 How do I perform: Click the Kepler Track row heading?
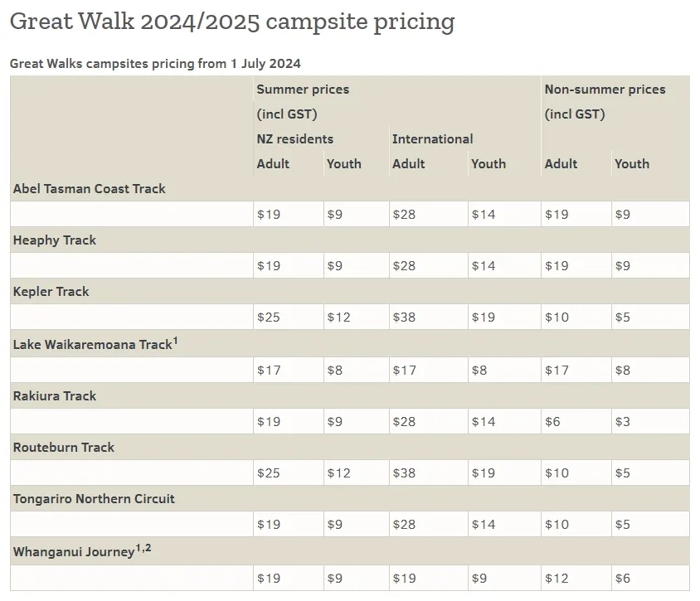pos(51,292)
